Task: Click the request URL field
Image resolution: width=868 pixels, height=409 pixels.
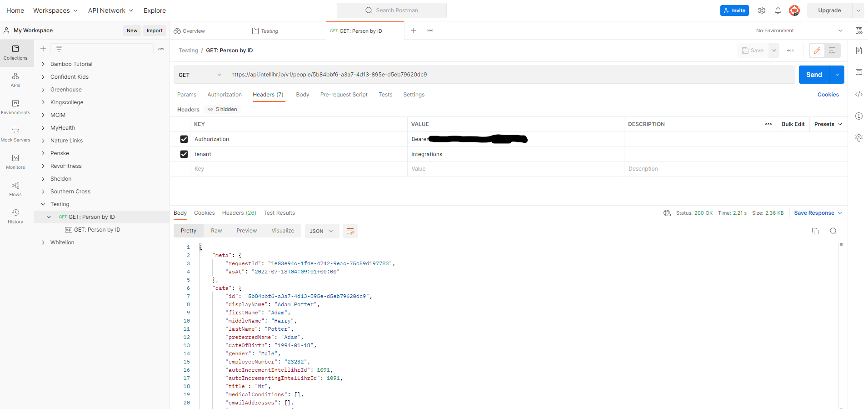Action: pyautogui.click(x=510, y=75)
